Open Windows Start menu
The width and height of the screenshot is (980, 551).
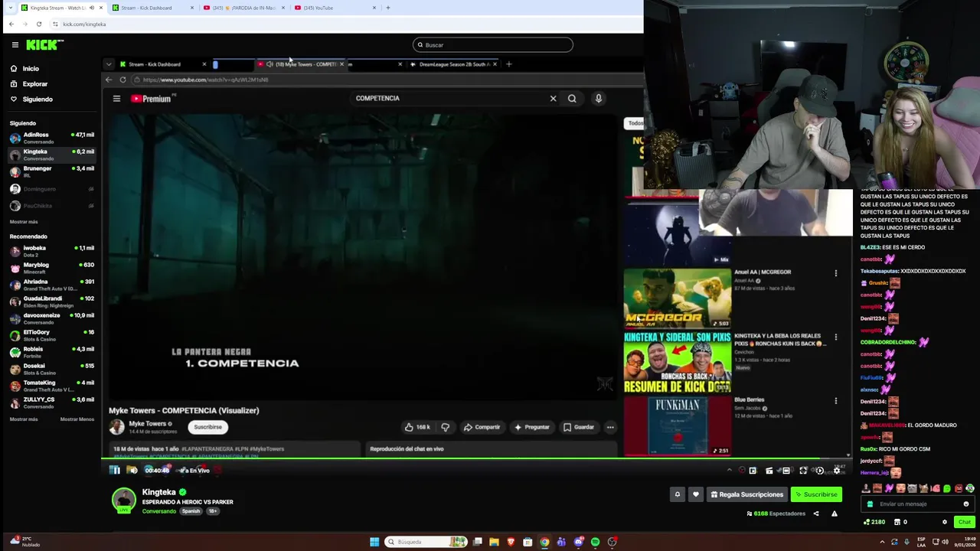pyautogui.click(x=374, y=542)
